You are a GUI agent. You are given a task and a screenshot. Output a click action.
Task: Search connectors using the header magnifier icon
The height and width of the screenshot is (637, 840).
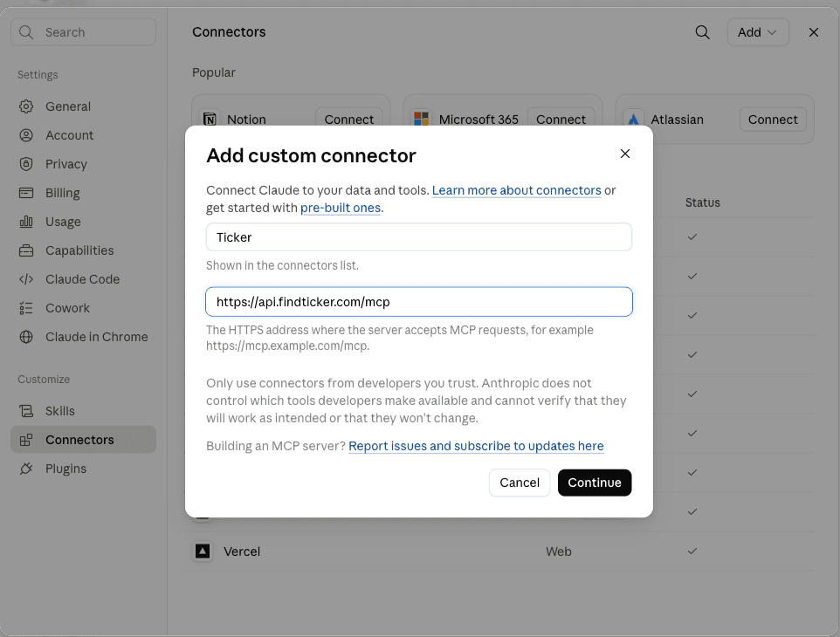coord(702,32)
